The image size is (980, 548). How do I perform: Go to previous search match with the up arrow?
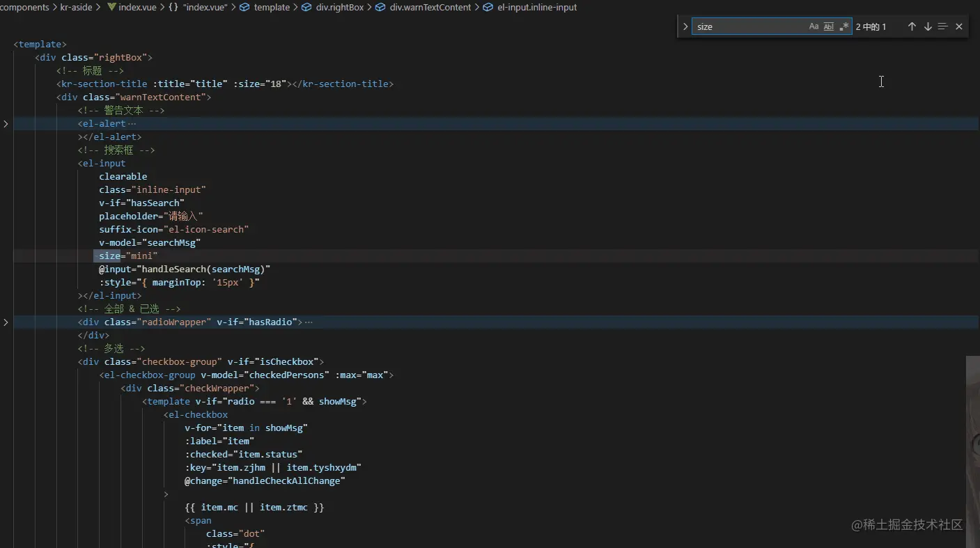912,26
